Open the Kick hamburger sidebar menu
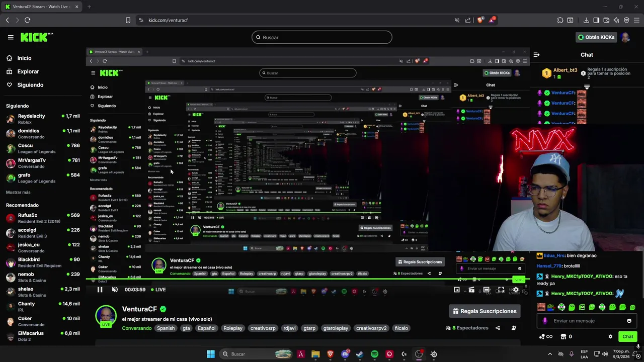644x362 pixels. coord(11,37)
